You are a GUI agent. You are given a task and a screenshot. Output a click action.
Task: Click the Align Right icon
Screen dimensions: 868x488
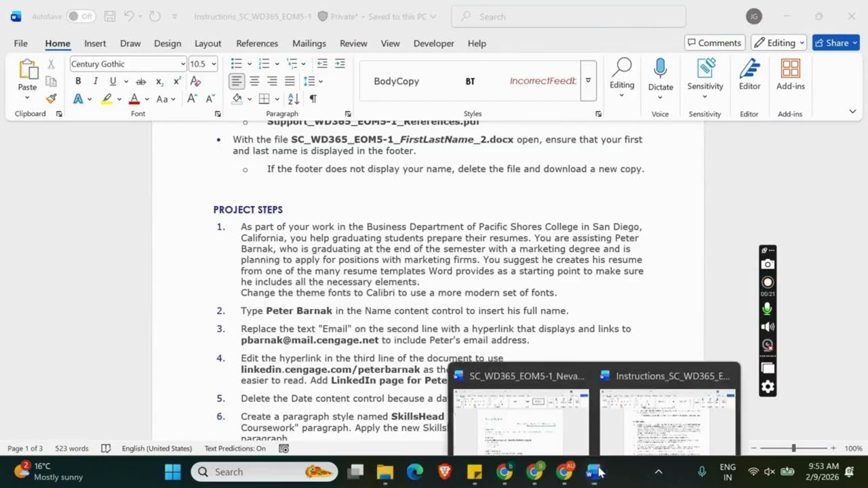coord(272,81)
